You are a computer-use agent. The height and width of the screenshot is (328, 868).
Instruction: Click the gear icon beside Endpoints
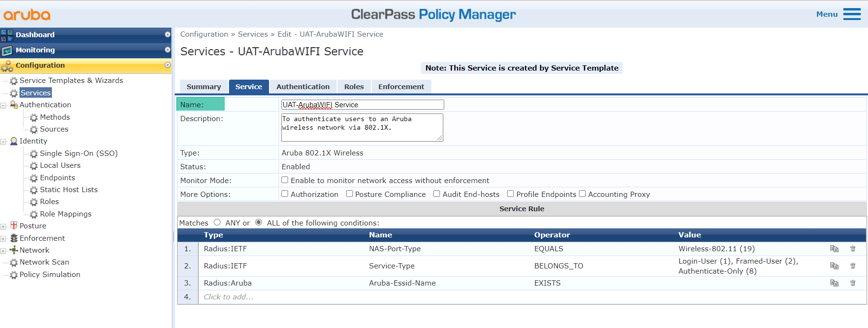(x=34, y=178)
